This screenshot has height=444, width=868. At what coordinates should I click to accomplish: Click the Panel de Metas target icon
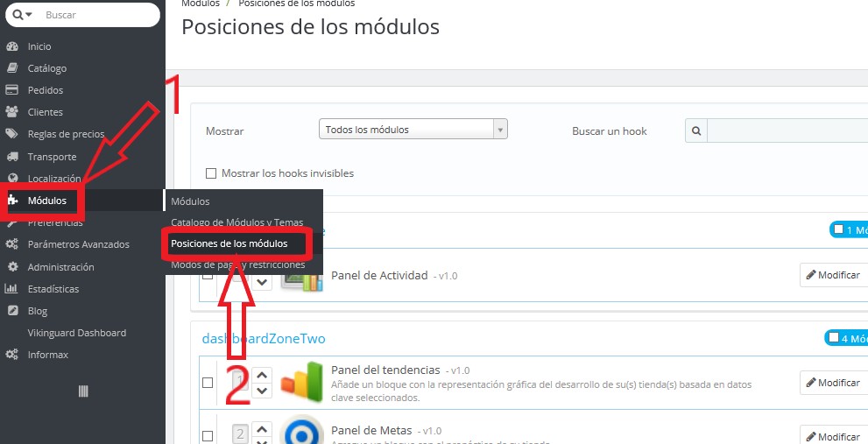[301, 430]
